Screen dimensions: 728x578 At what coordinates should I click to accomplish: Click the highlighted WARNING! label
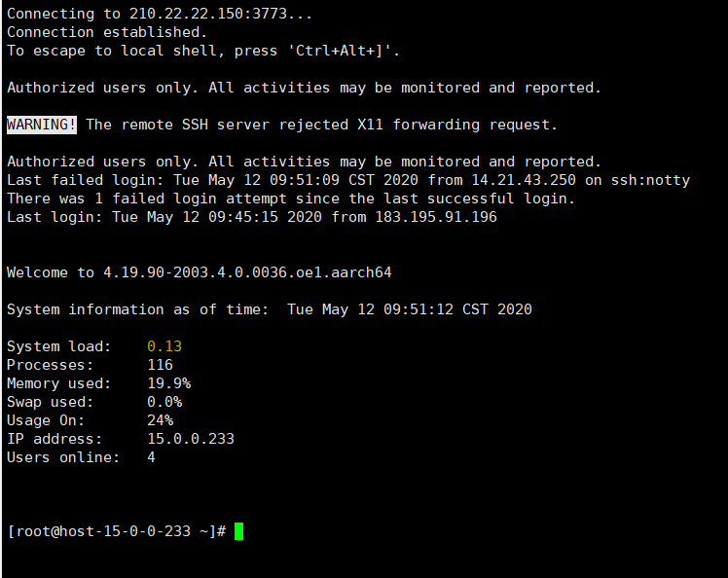(x=42, y=125)
